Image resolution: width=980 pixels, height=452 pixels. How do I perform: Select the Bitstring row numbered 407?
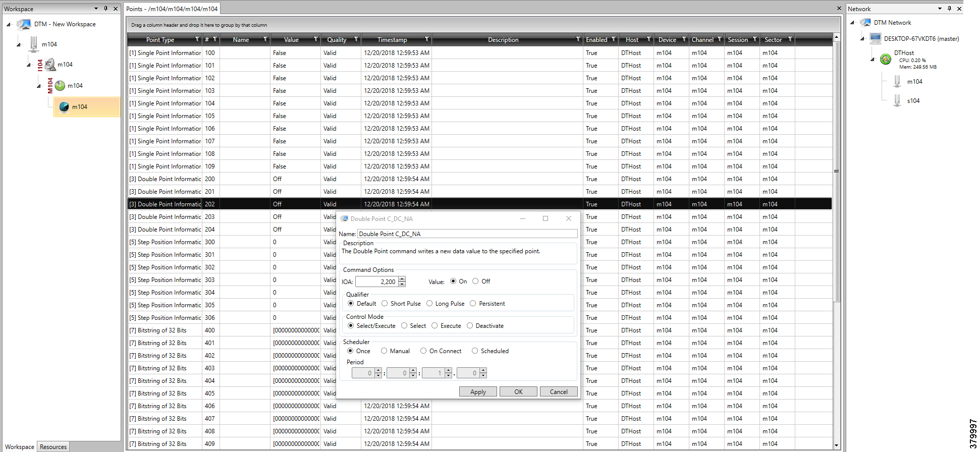tap(479, 419)
